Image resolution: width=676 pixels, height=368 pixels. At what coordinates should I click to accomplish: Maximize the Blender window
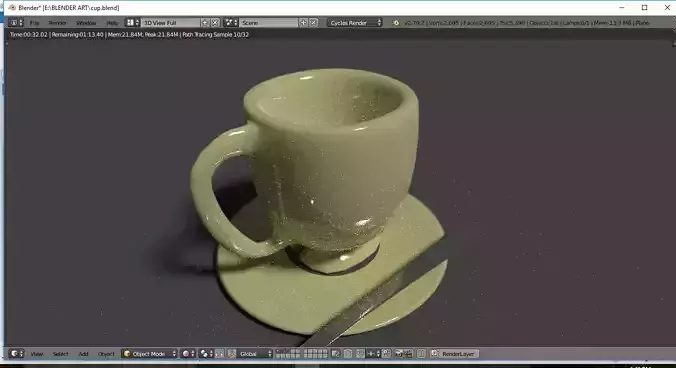tap(645, 7)
